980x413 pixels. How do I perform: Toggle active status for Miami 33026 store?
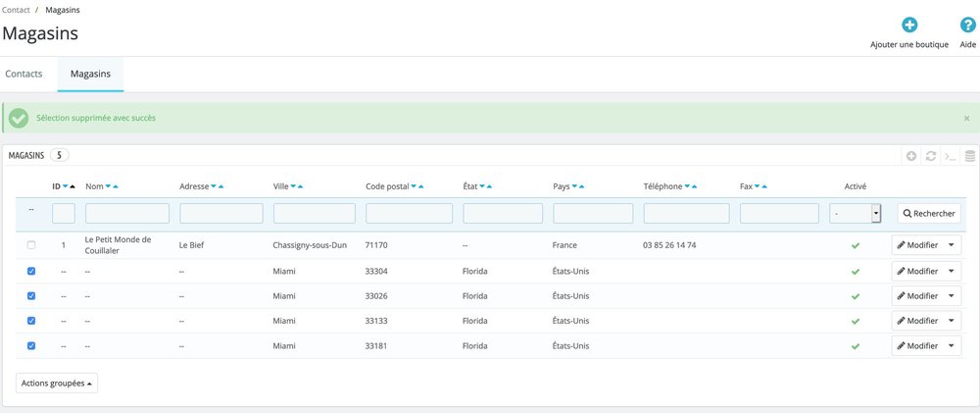[x=856, y=296]
